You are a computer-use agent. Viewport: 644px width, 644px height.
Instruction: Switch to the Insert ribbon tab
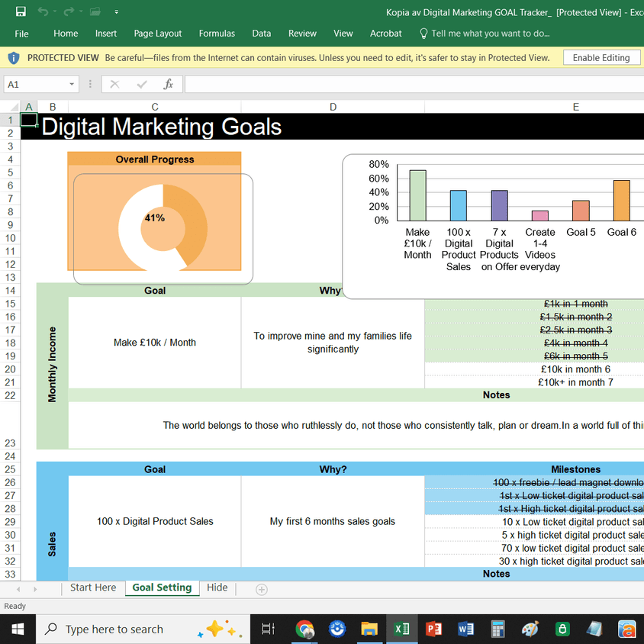106,34
